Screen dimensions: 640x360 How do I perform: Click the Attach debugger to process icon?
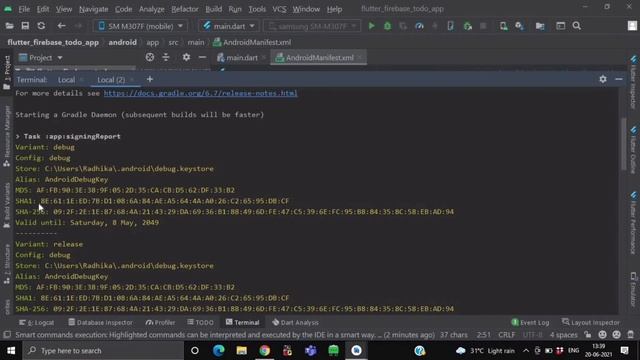(468, 26)
